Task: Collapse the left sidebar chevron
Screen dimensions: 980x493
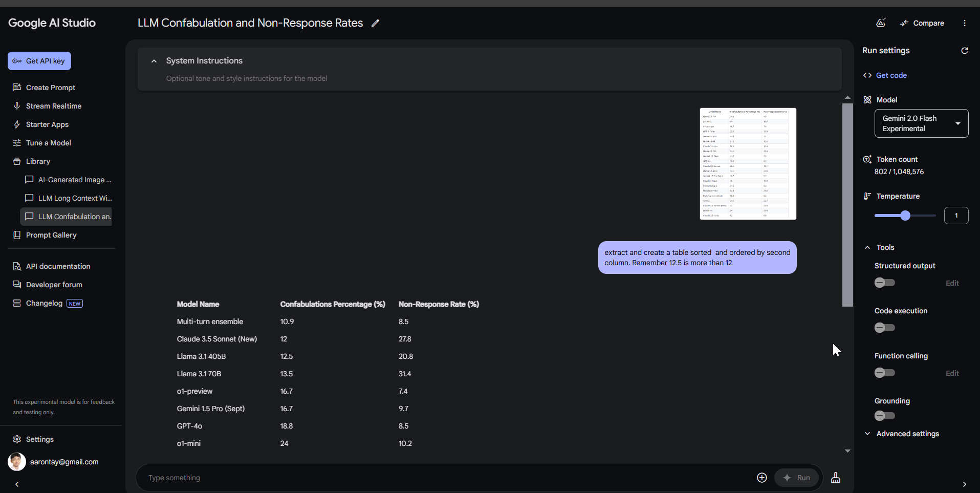Action: tap(17, 484)
